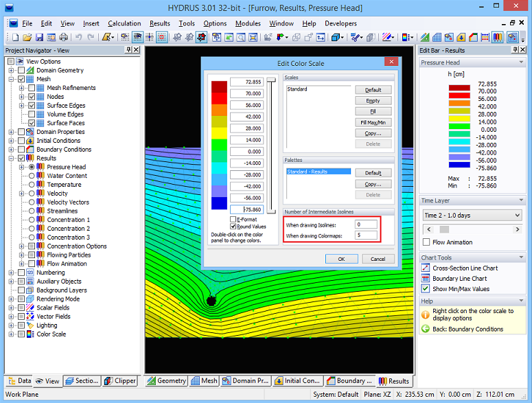Select the Water Content radio button

pyautogui.click(x=32, y=176)
